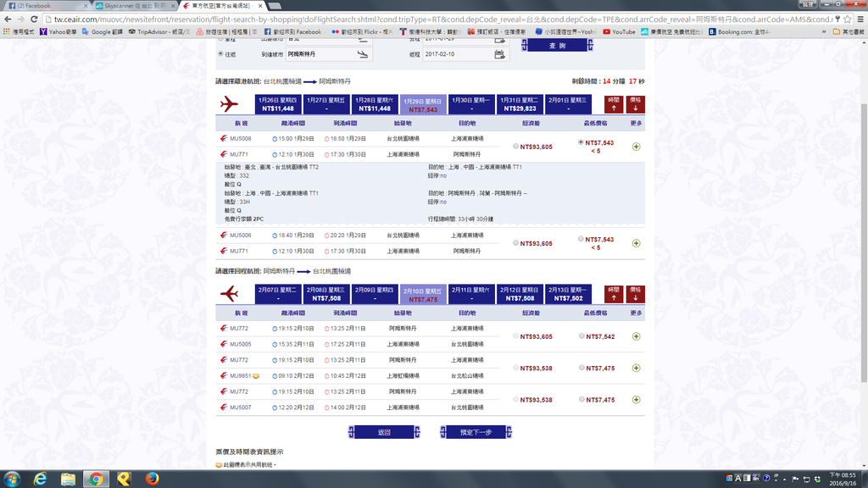Screen dimensions: 868x488
Task: Select the NT$7,542 fare for the MU5005 return flight
Action: tap(581, 335)
